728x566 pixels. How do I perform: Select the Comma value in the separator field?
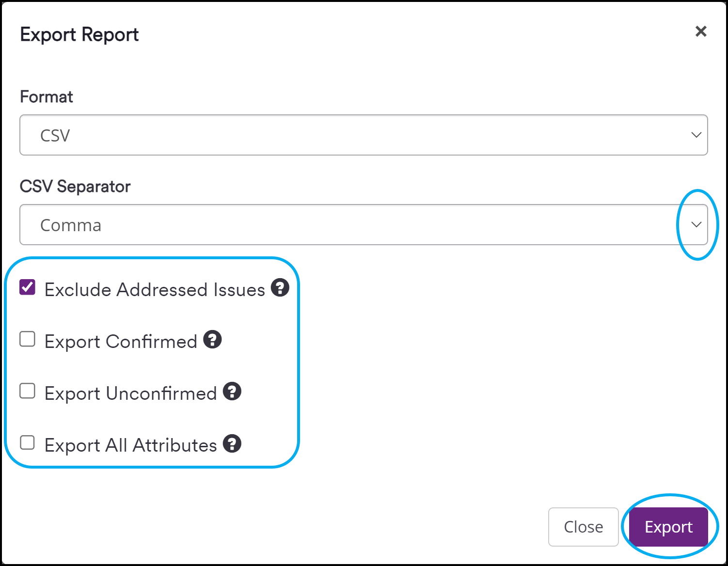coord(71,225)
